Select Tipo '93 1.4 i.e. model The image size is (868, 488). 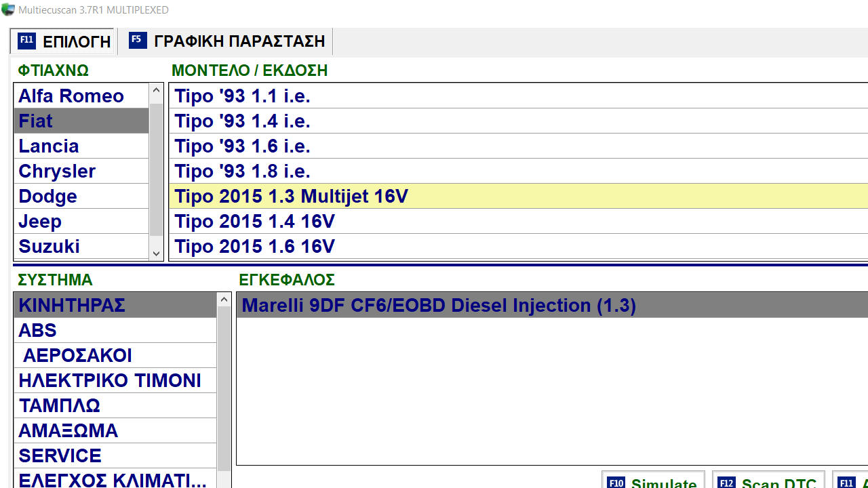tap(518, 121)
